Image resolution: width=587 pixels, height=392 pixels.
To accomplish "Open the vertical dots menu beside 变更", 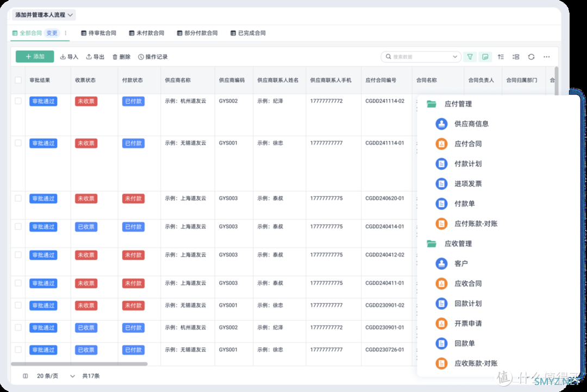I will [x=66, y=33].
